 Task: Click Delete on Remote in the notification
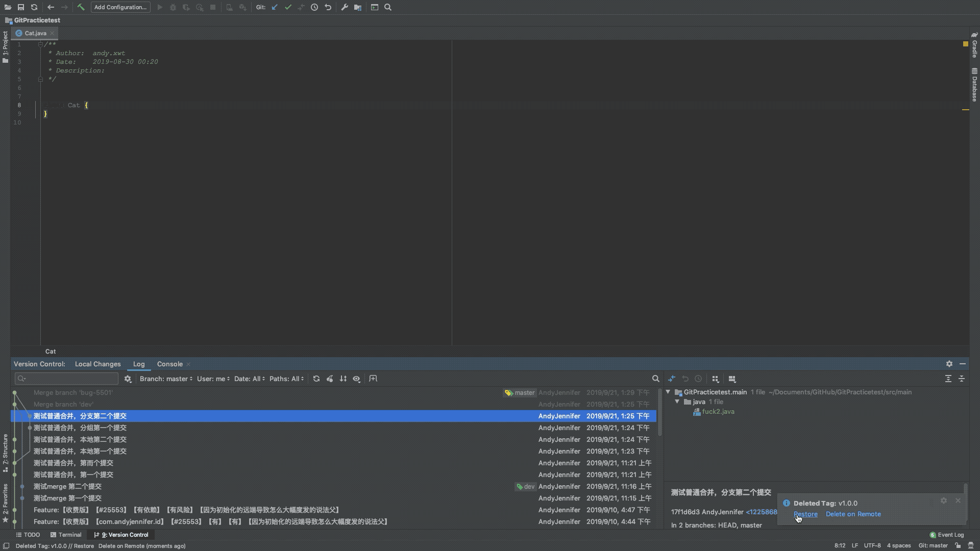(853, 514)
